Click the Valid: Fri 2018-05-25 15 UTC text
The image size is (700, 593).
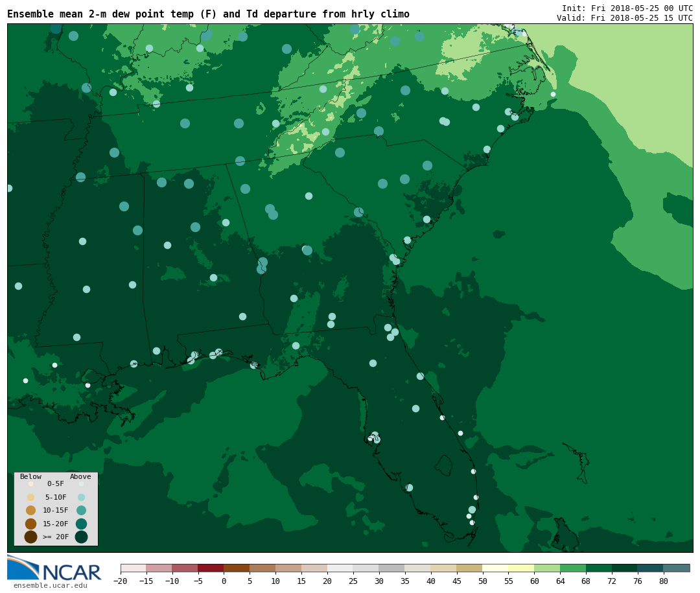625,18
